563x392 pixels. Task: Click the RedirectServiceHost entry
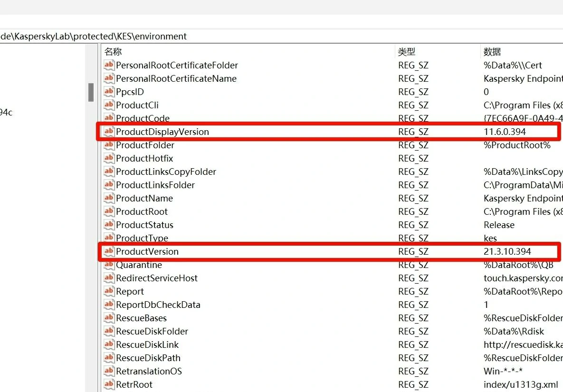point(157,278)
